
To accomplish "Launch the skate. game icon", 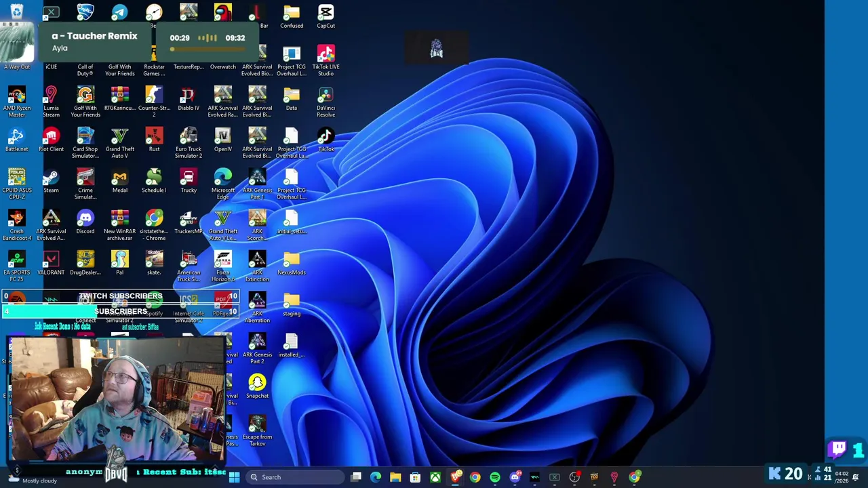I will (x=154, y=263).
